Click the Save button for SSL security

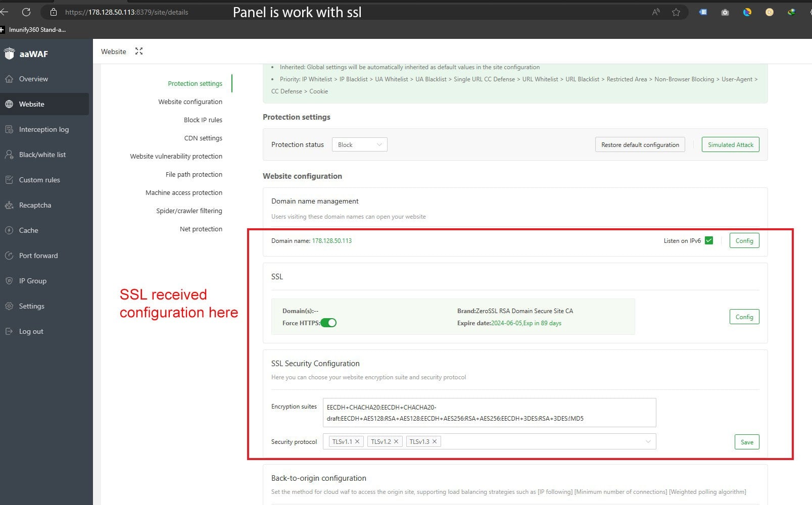[x=747, y=441]
